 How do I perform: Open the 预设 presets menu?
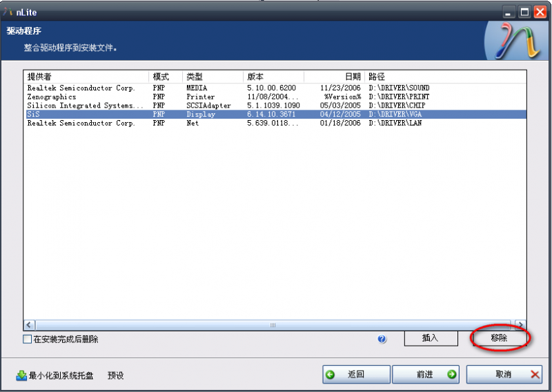pyautogui.click(x=115, y=375)
